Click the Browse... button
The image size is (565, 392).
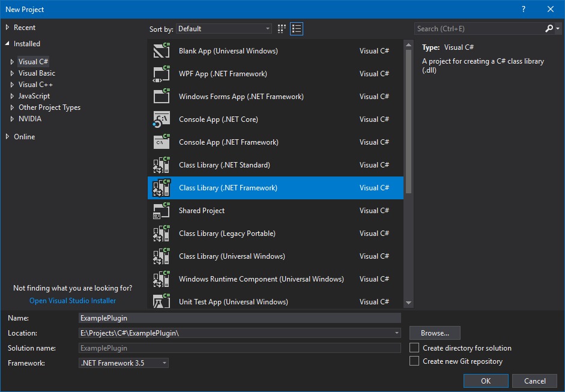point(435,333)
